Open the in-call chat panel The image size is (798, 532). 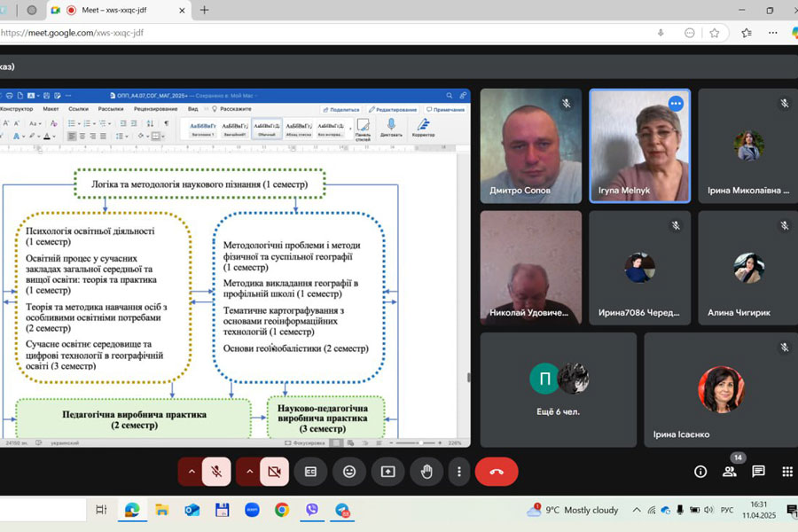[759, 472]
